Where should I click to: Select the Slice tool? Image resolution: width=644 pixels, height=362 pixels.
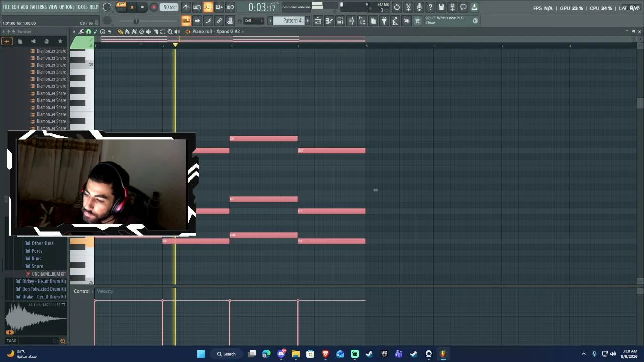[155, 32]
